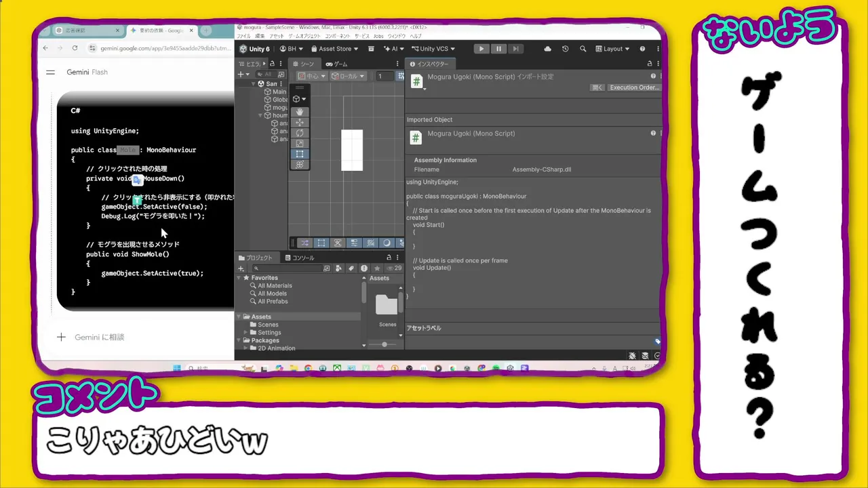Open the ローカル handle rotation dropdown

point(349,76)
